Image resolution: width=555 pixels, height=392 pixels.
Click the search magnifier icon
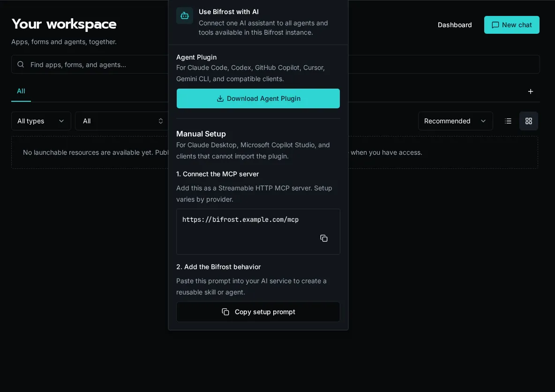tap(21, 64)
